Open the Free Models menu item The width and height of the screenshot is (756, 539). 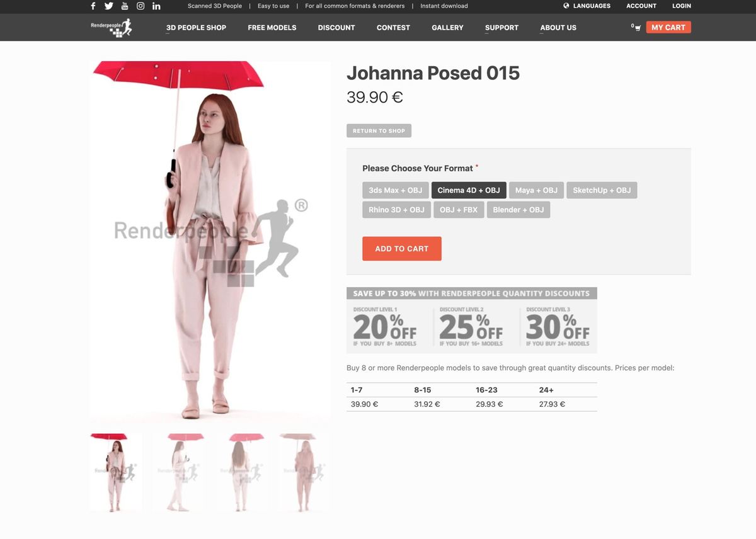tap(272, 28)
